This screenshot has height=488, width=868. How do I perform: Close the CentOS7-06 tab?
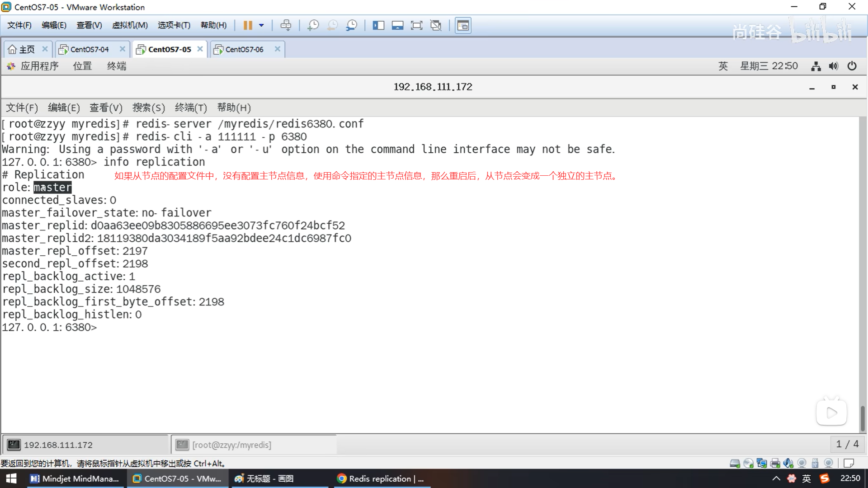(278, 49)
